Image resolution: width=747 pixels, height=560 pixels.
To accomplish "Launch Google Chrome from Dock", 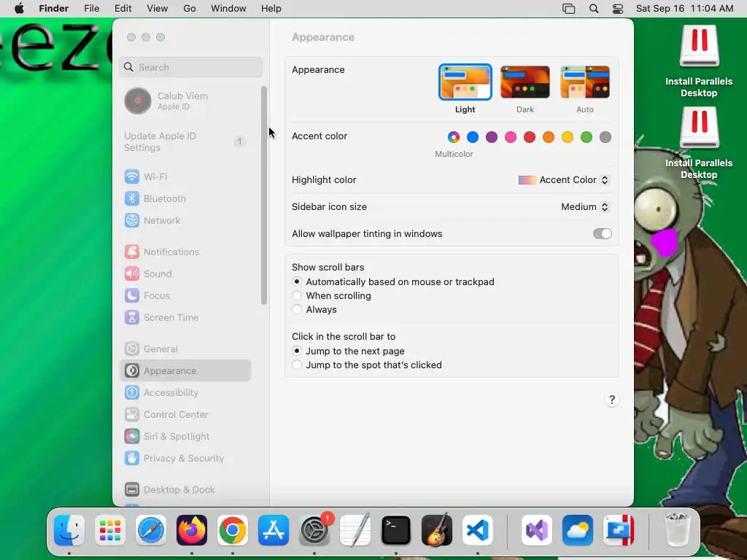I will 233,530.
